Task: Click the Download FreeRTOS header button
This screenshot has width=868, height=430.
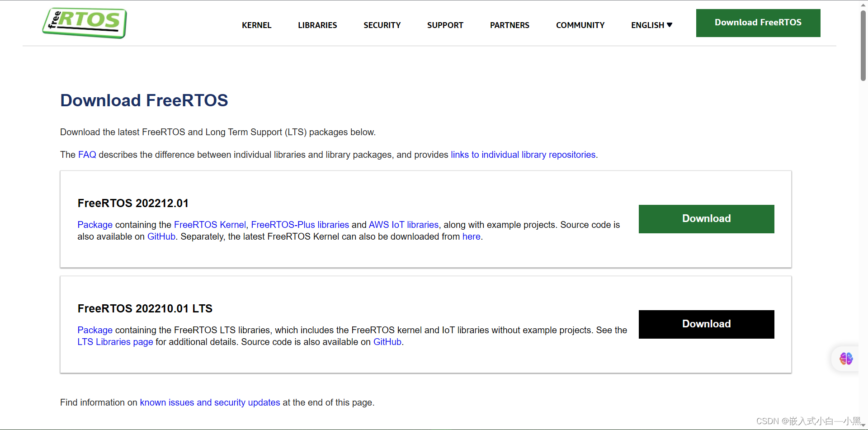Action: pos(758,23)
